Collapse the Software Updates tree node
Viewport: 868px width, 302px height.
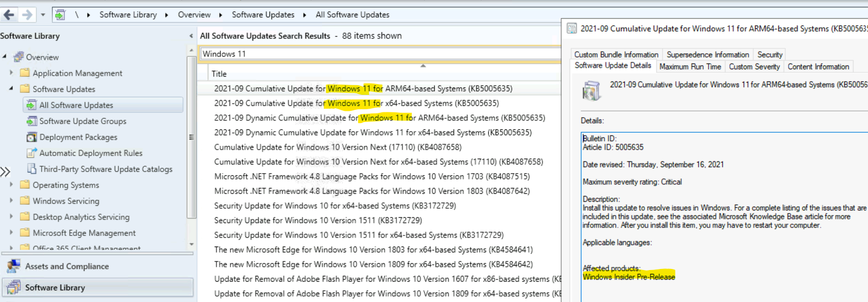(x=11, y=88)
